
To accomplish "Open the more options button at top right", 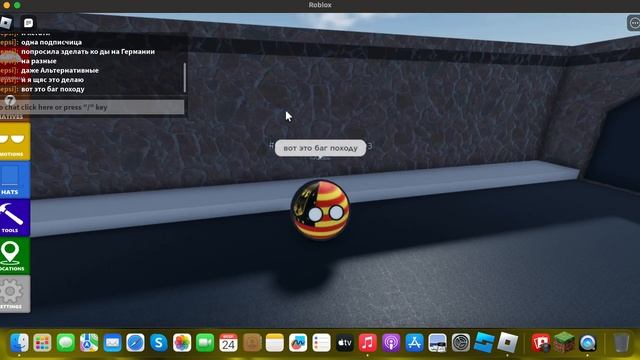I will pyautogui.click(x=634, y=23).
